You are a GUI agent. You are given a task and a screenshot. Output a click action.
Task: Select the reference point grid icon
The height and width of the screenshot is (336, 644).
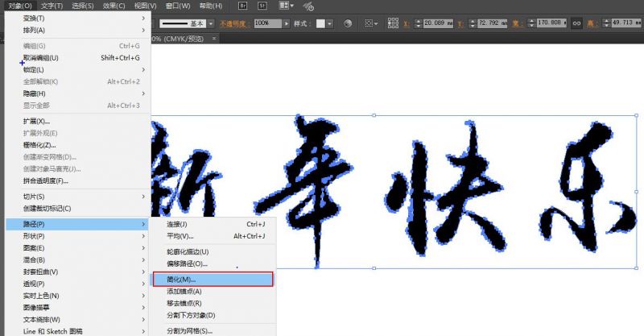[392, 24]
